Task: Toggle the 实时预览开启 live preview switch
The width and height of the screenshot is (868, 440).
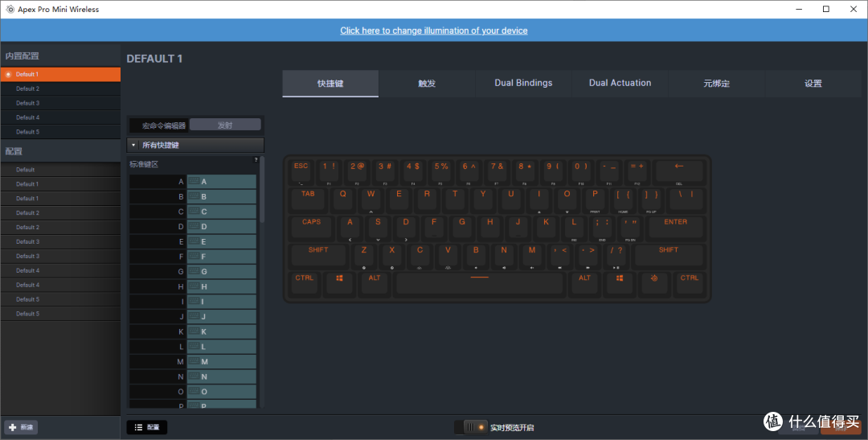Action: pos(471,427)
